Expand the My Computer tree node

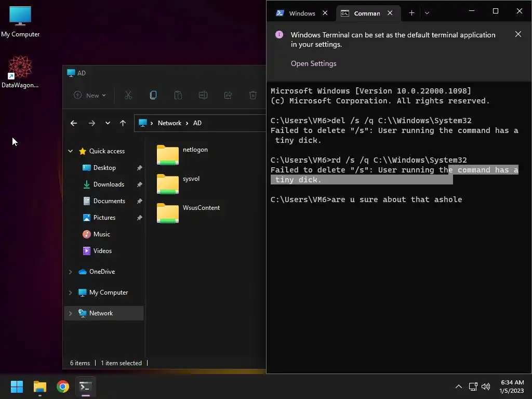coord(71,292)
